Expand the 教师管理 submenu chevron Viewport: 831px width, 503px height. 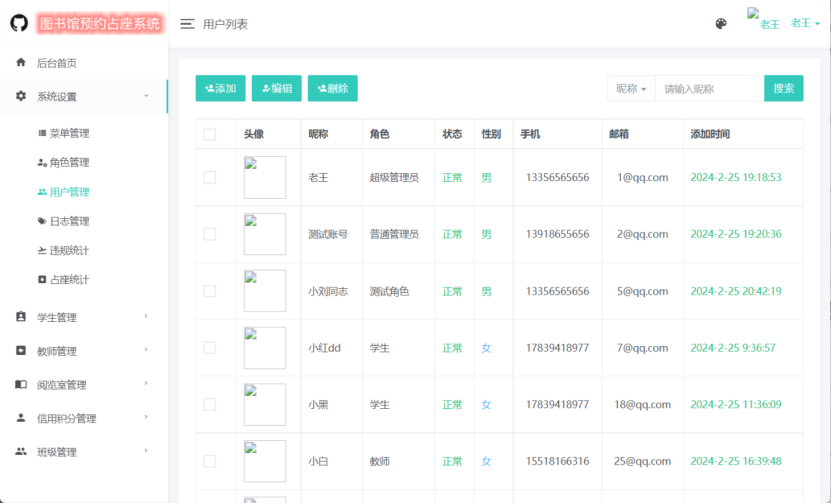pos(146,350)
